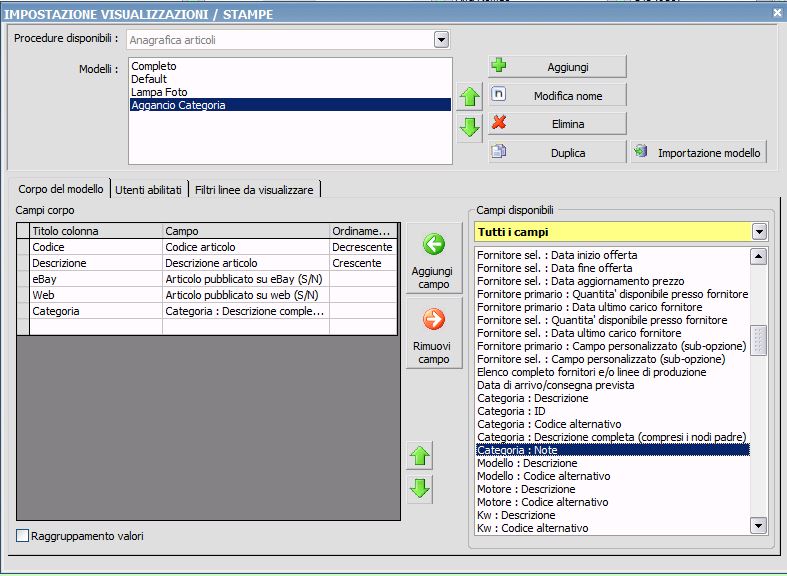Click the Campo column header
The width and height of the screenshot is (787, 576).
coord(246,231)
